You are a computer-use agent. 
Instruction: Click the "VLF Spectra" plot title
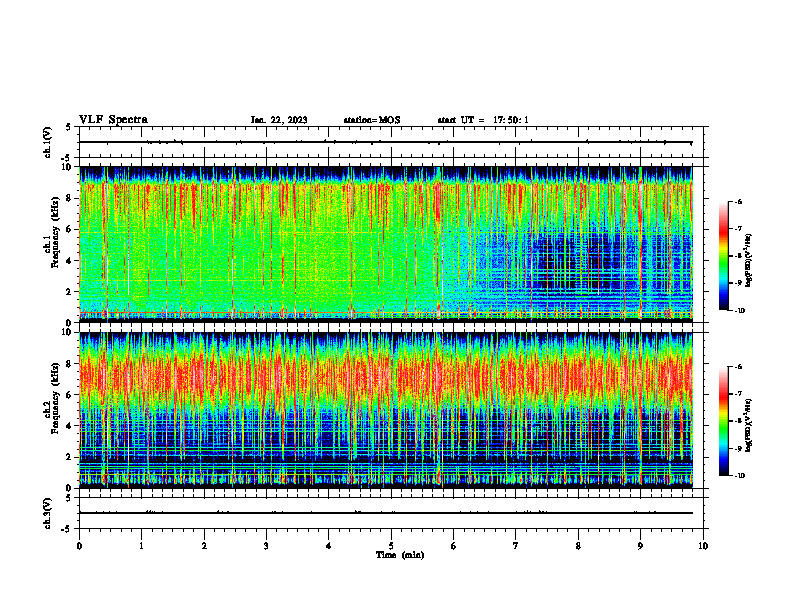114,120
